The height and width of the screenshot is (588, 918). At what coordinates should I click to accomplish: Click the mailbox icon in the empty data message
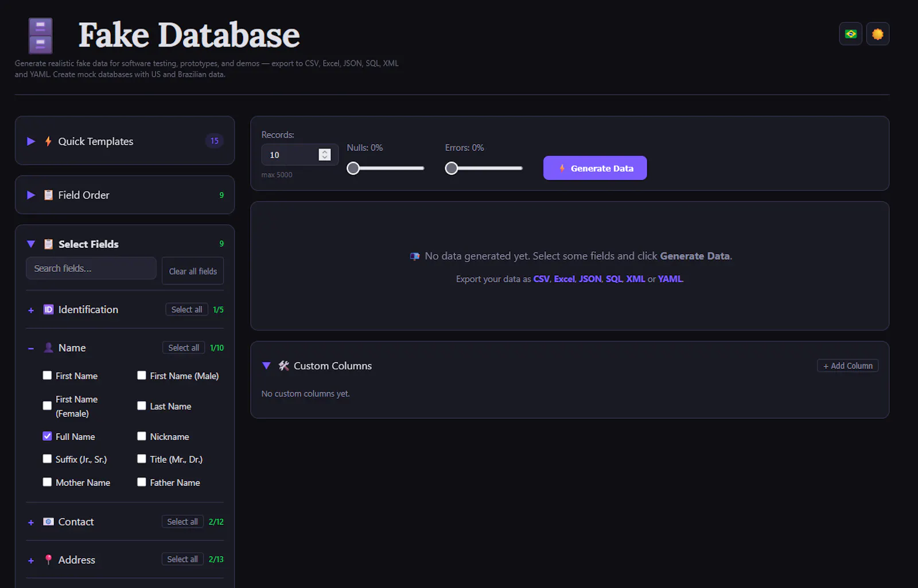point(414,256)
